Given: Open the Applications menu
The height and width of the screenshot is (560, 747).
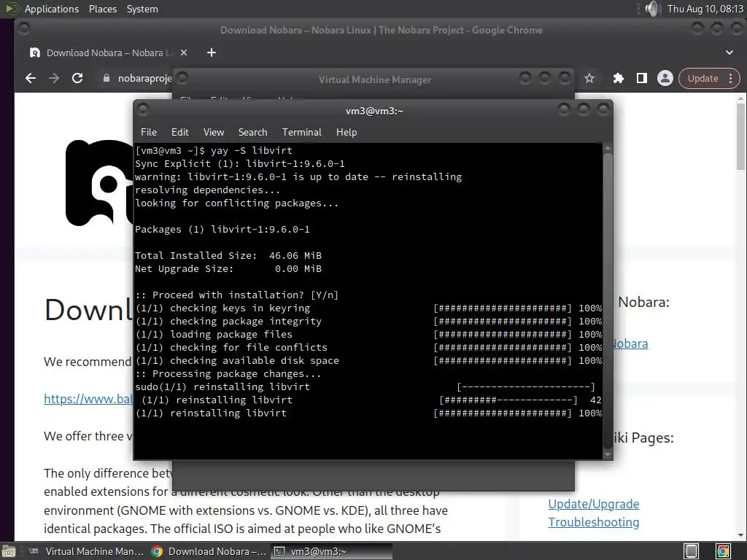Looking at the screenshot, I should (52, 9).
